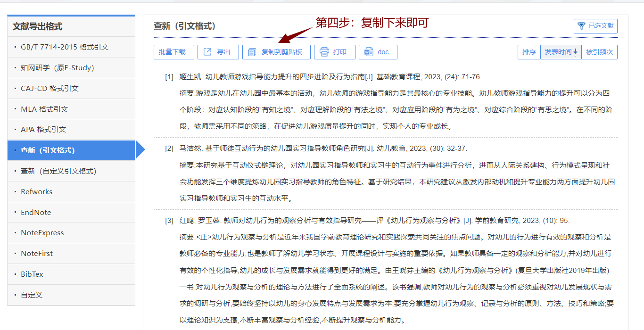Select BibTex export format
Image resolution: width=644 pixels, height=330 pixels.
point(32,274)
